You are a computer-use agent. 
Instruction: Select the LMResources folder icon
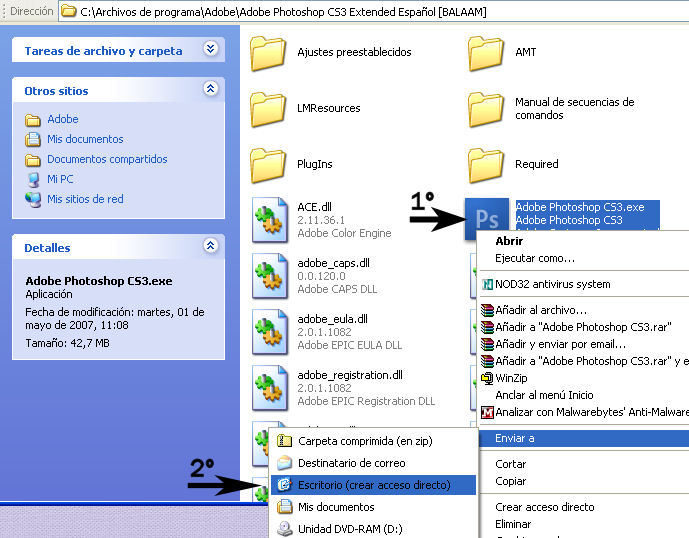[x=268, y=109]
